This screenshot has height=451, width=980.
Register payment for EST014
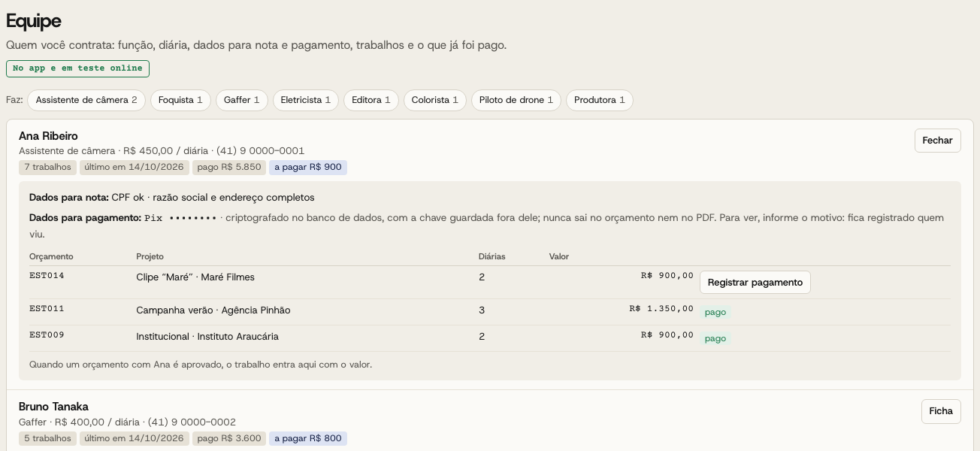coord(755,283)
